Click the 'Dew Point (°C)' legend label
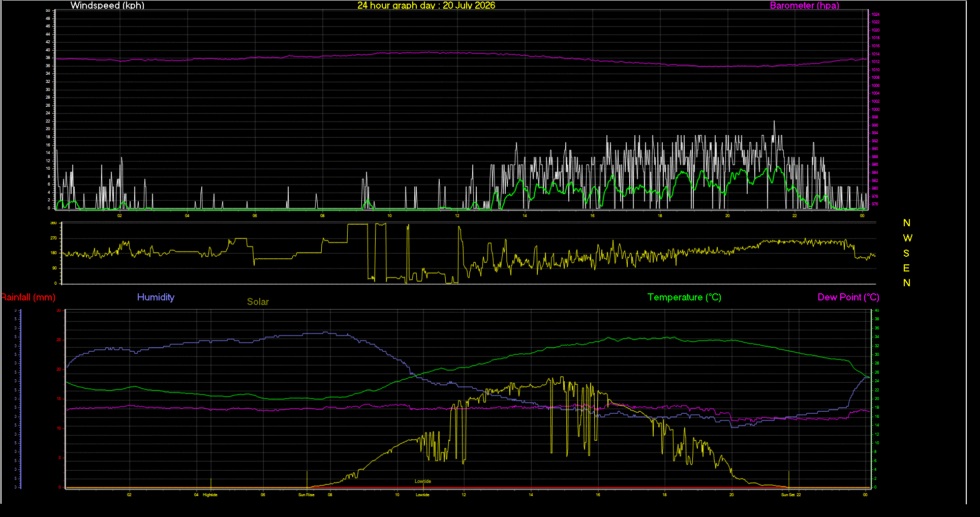 click(848, 297)
